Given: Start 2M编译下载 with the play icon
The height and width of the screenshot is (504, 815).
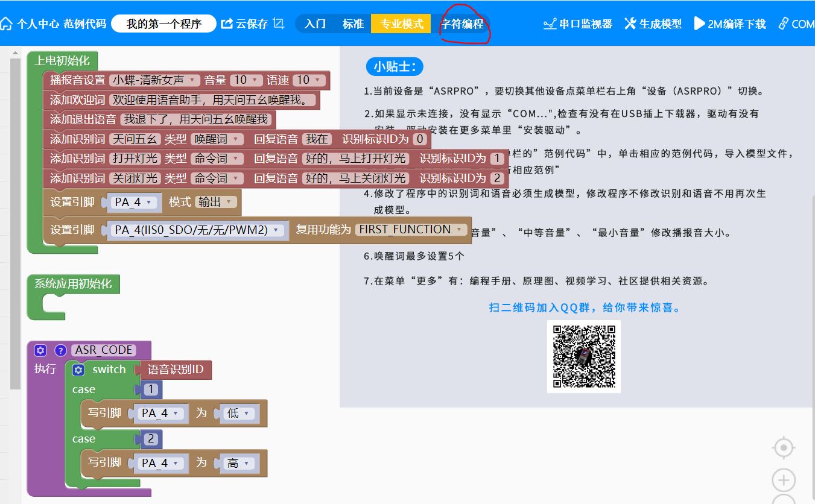Looking at the screenshot, I should coord(699,24).
